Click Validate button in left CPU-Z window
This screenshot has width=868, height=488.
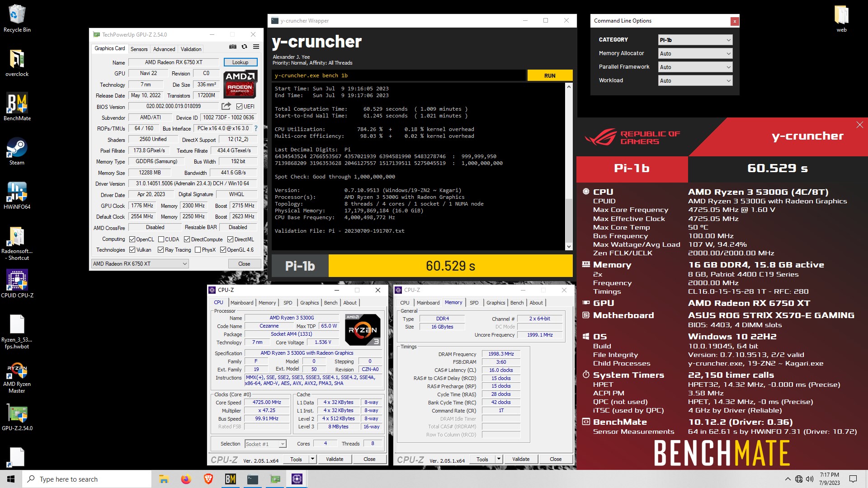pos(335,459)
